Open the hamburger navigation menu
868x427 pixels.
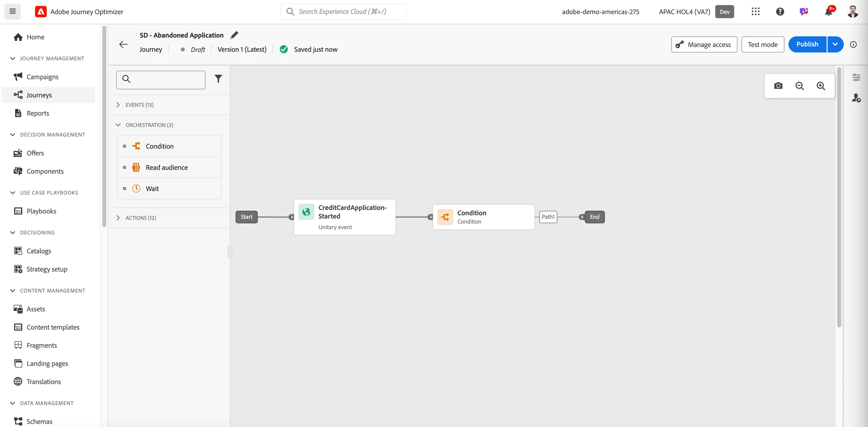(x=12, y=11)
